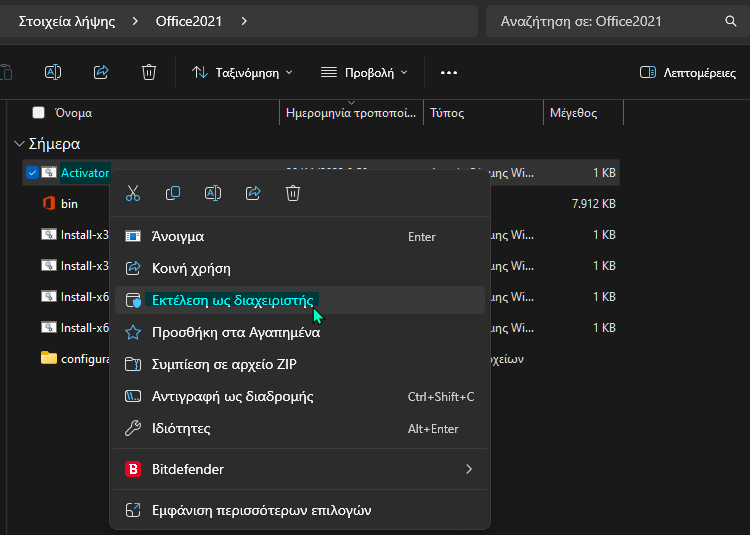750x535 pixels.
Task: Select Κοινή χρήση menu entry
Action: click(x=300, y=268)
